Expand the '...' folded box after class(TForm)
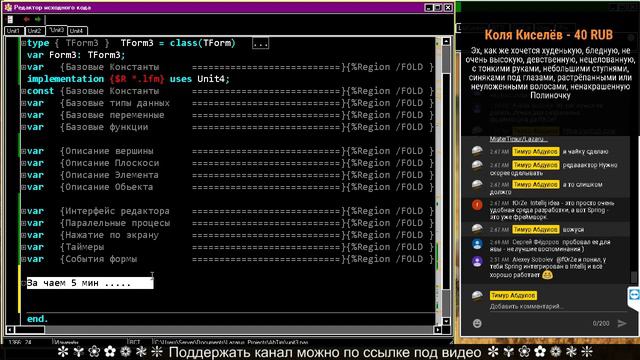Screen dimensions: 640x360 (x=260, y=43)
